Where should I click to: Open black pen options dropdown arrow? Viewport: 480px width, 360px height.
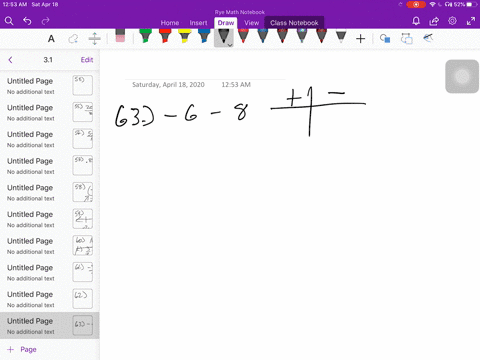pos(230,45)
